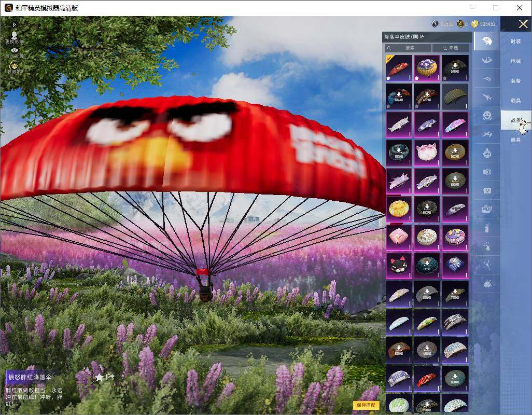
Task: Select the voice sound category icon
Action: point(487,172)
